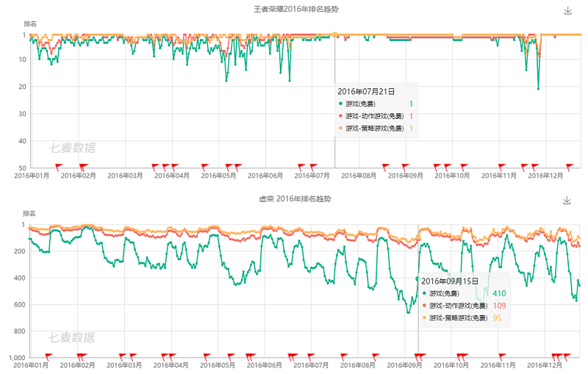Click the December flag marker on 王者荣耀 chart
This screenshot has height=374, width=588.
pos(569,167)
